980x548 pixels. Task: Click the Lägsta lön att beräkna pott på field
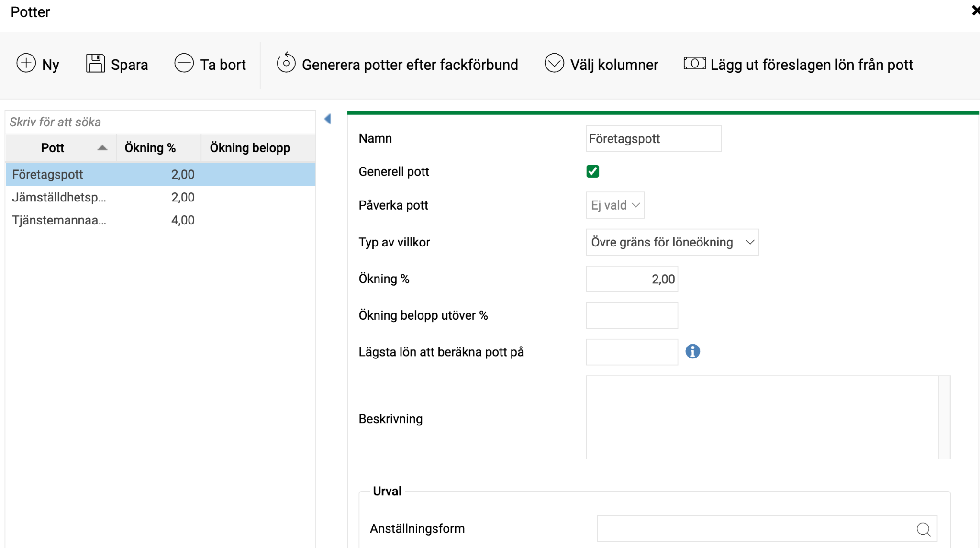[632, 352]
